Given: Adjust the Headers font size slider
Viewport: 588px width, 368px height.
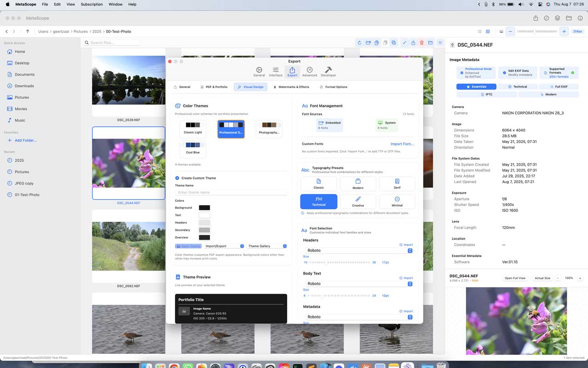Looking at the screenshot, I should [340, 262].
